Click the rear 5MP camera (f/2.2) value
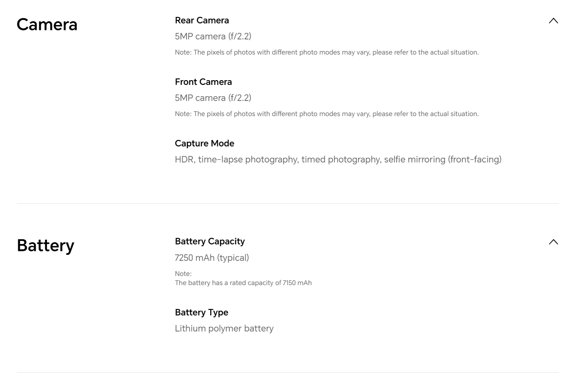 pos(213,36)
